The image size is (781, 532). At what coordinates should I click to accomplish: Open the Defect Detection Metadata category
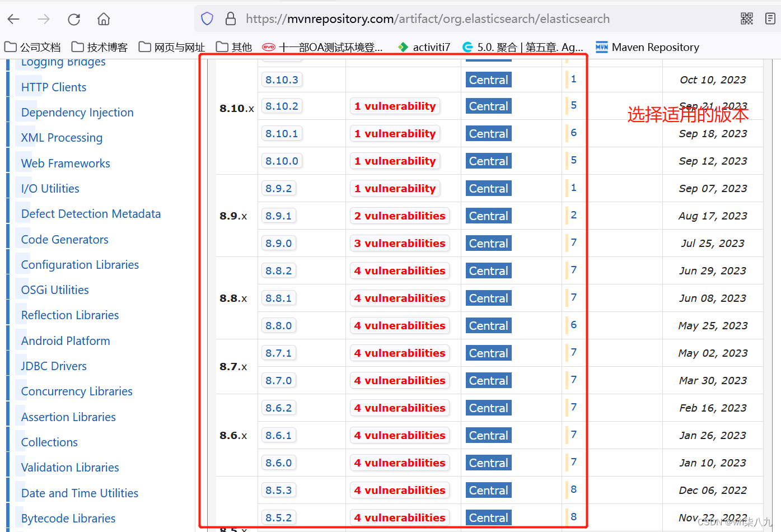pyautogui.click(x=91, y=214)
